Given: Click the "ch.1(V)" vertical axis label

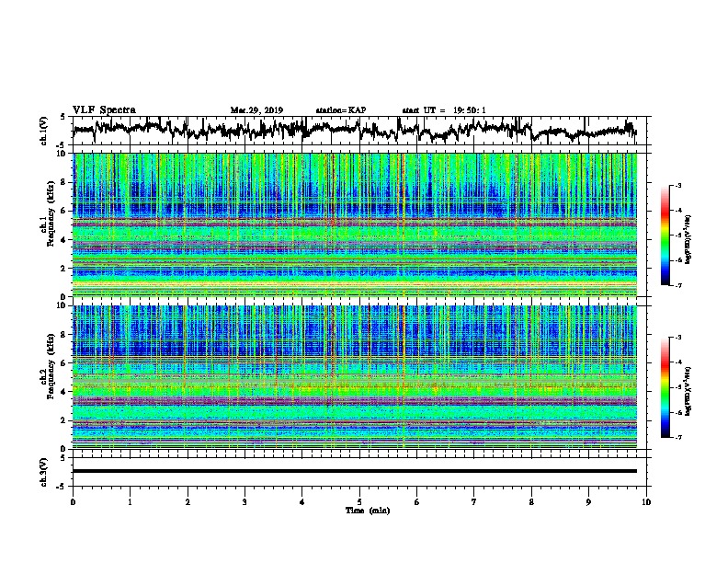Looking at the screenshot, I should click(x=44, y=131).
